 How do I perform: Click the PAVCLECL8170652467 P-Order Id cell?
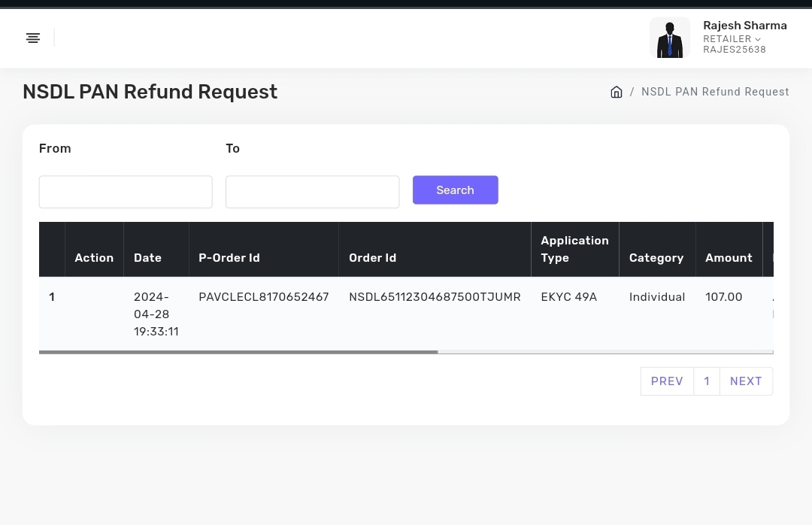pyautogui.click(x=263, y=297)
